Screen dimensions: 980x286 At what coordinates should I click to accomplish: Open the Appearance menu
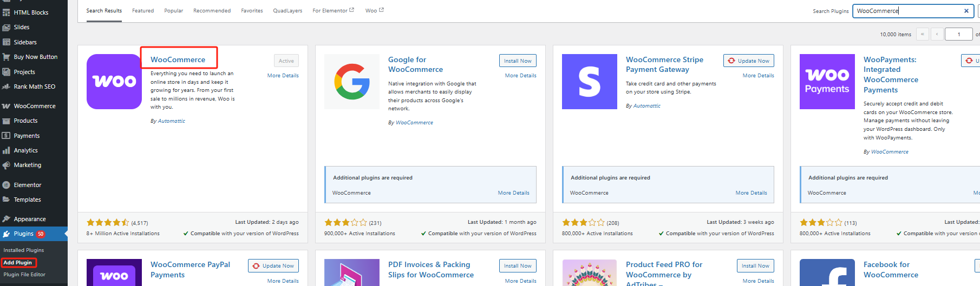click(29, 219)
